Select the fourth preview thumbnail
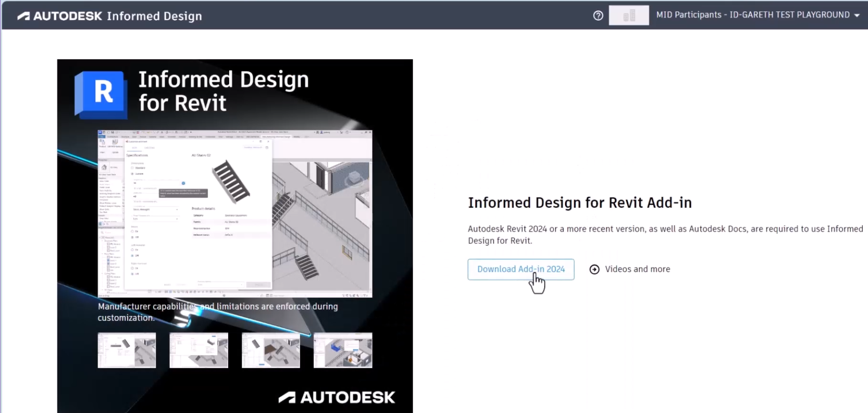The height and width of the screenshot is (413, 868). 343,350
